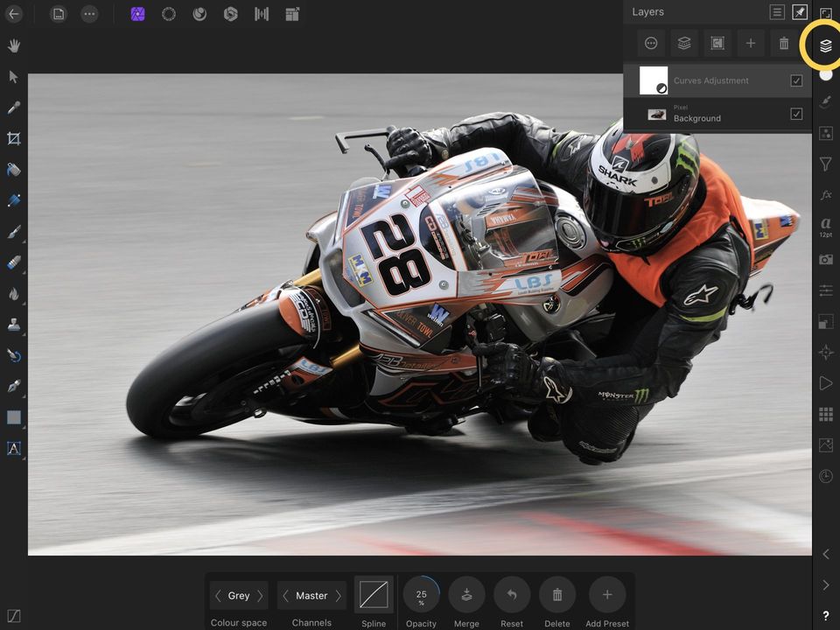This screenshot has width=840, height=630.
Task: Tap the Add Preset button
Action: coord(607,594)
